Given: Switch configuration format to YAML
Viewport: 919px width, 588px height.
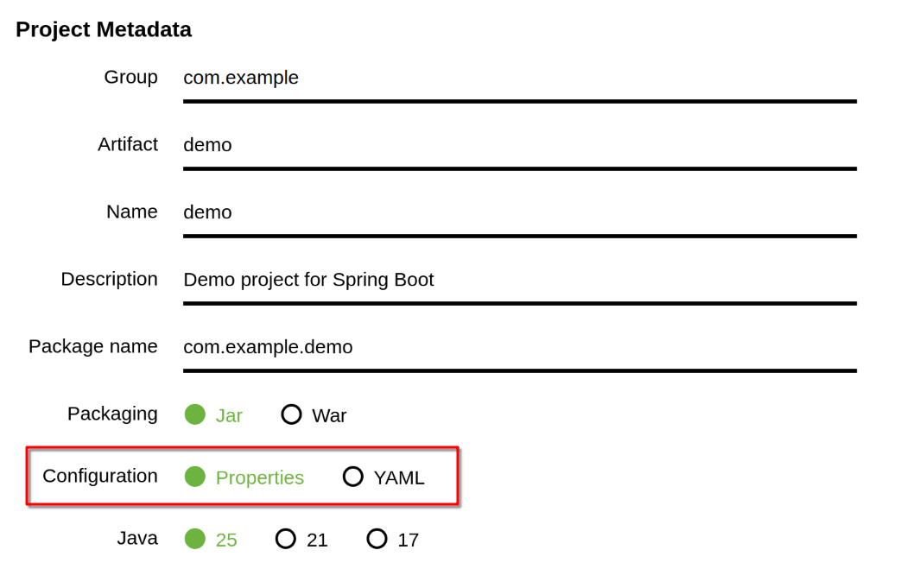Looking at the screenshot, I should tap(353, 477).
